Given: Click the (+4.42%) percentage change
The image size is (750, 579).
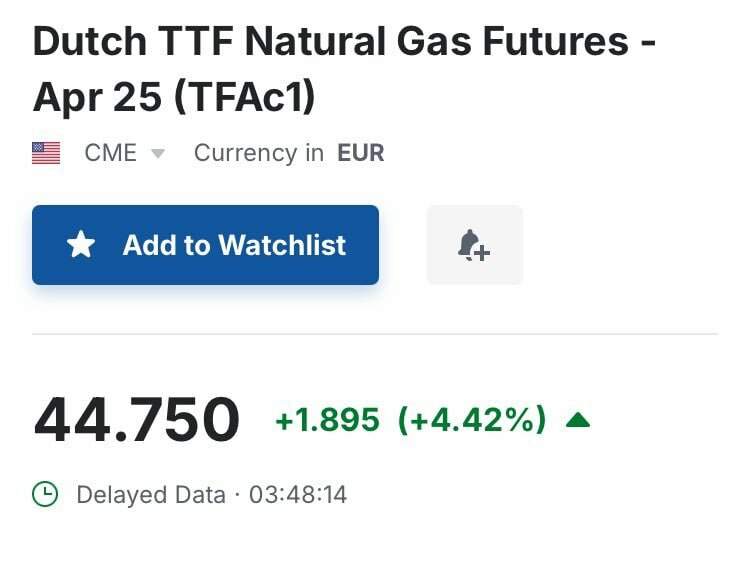Looking at the screenshot, I should point(472,420).
